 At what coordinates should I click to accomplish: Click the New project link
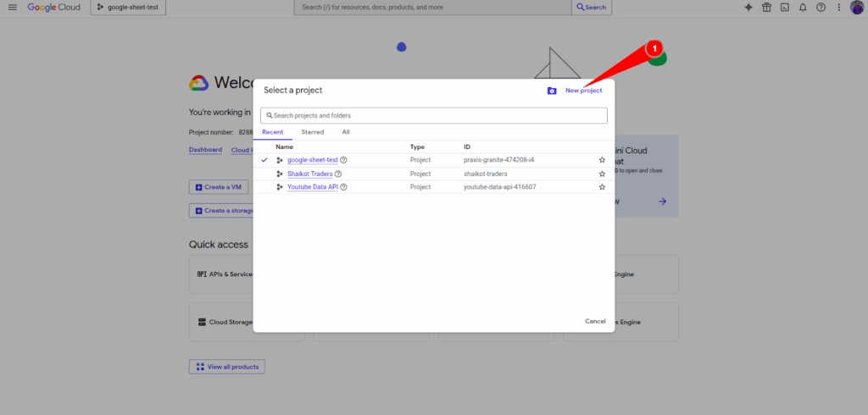point(583,91)
